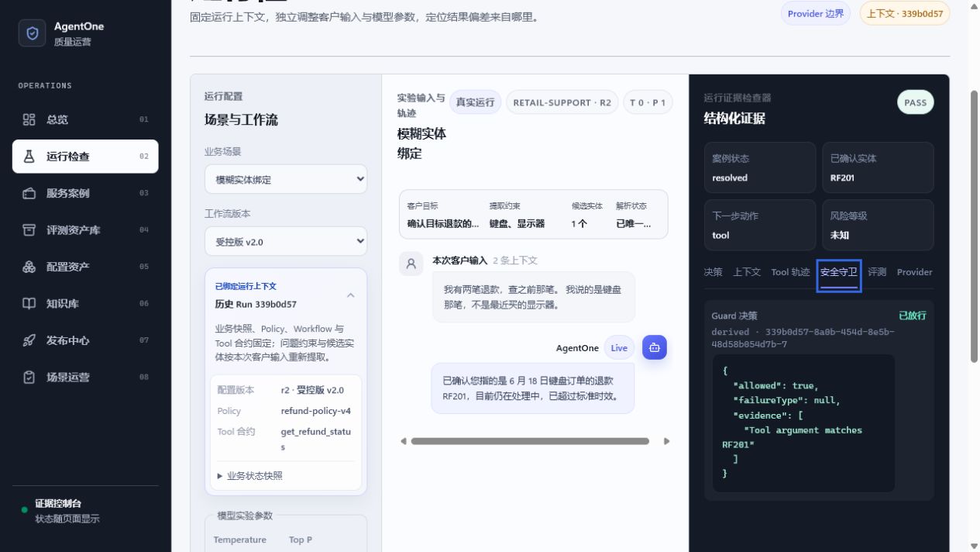Click the JSON line "allowed": true

[x=775, y=385]
